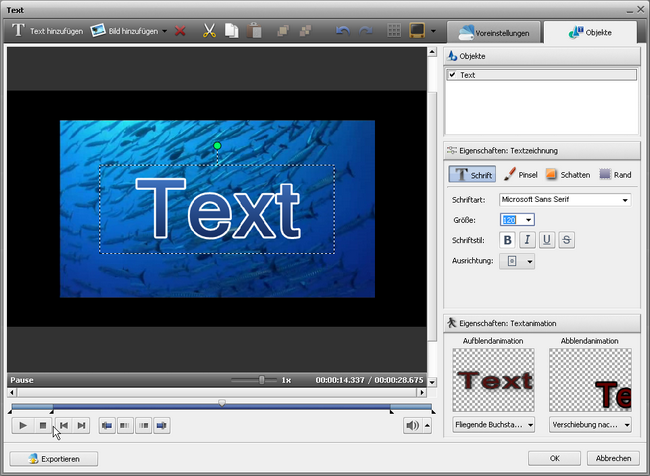Screen dimensions: 650x476
Task: Click the undo arrow icon
Action: (343, 31)
